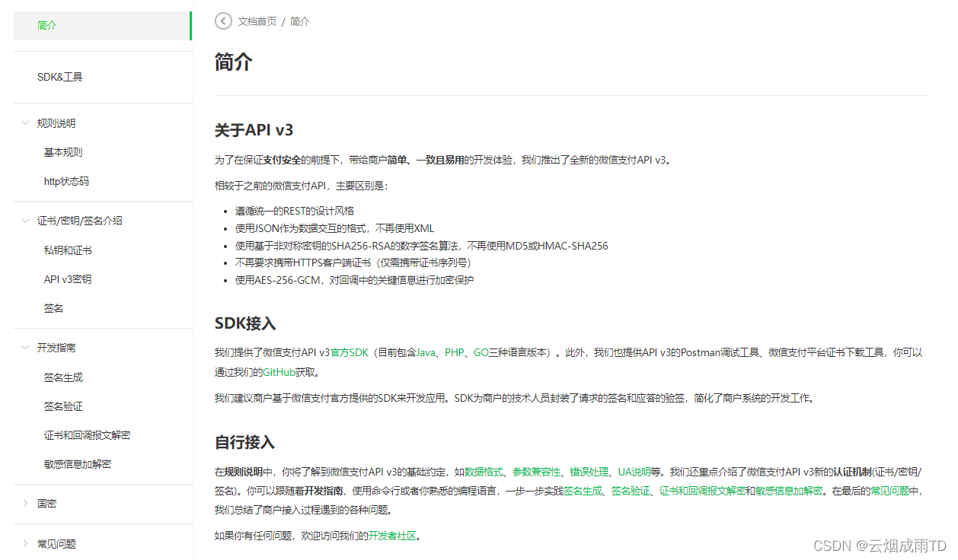The height and width of the screenshot is (560, 958).
Task: Click the 开发指南 sidebar heading
Action: (x=56, y=348)
